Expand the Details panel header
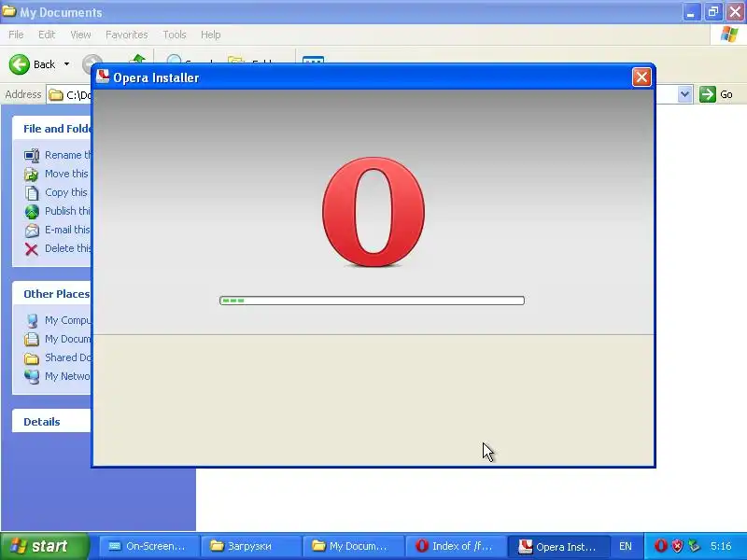The width and height of the screenshot is (747, 560). 52,422
